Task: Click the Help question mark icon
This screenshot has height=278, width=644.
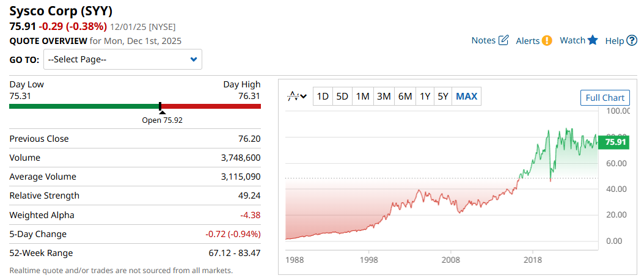Action: point(632,40)
